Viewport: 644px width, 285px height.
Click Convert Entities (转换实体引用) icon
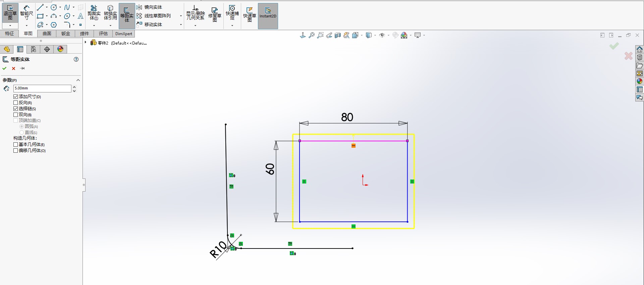[x=110, y=13]
